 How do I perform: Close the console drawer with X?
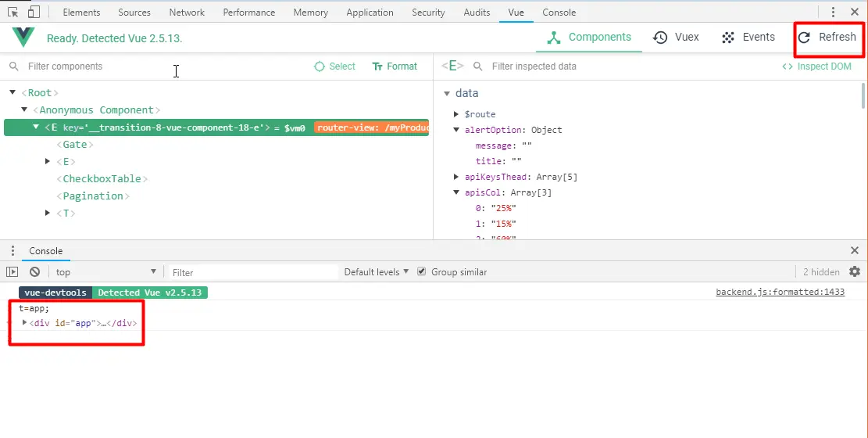855,250
